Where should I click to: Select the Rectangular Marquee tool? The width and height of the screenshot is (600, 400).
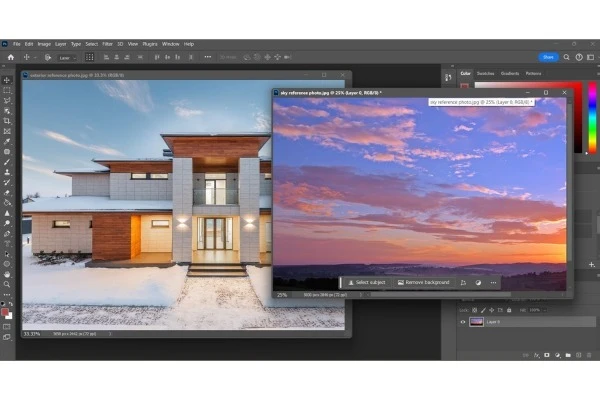click(7, 90)
